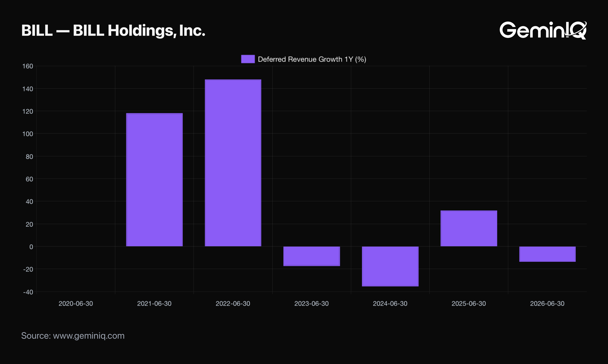This screenshot has height=364, width=608.
Task: Click the y-axis value 100
Action: coord(28,134)
